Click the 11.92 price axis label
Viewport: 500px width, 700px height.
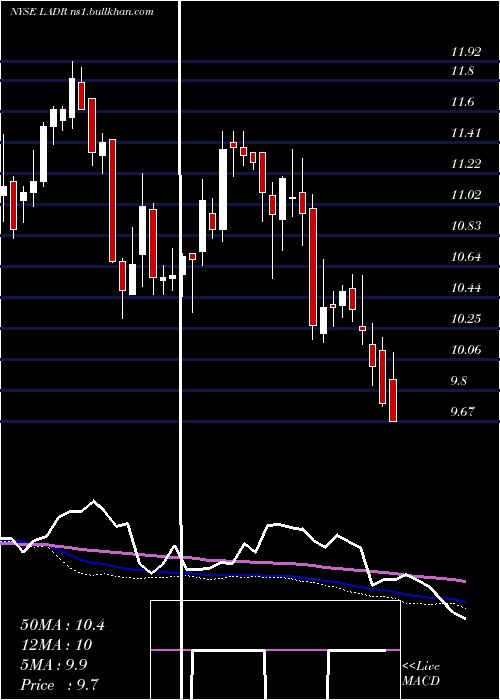[x=466, y=53]
